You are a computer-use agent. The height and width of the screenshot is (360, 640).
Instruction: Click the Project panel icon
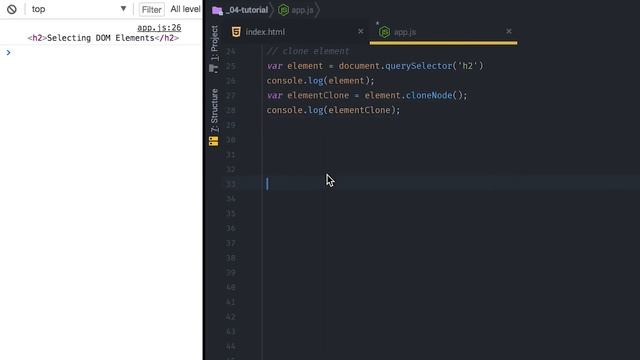[213, 69]
